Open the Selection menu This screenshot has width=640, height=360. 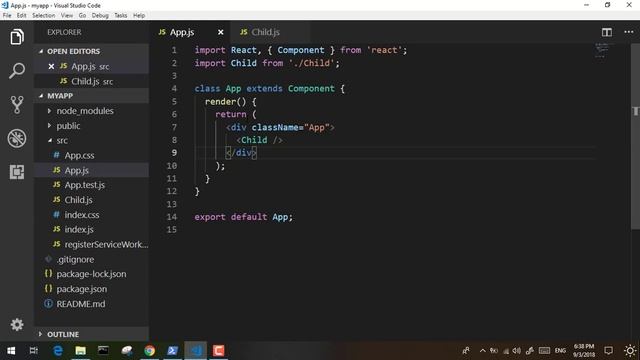coord(44,16)
